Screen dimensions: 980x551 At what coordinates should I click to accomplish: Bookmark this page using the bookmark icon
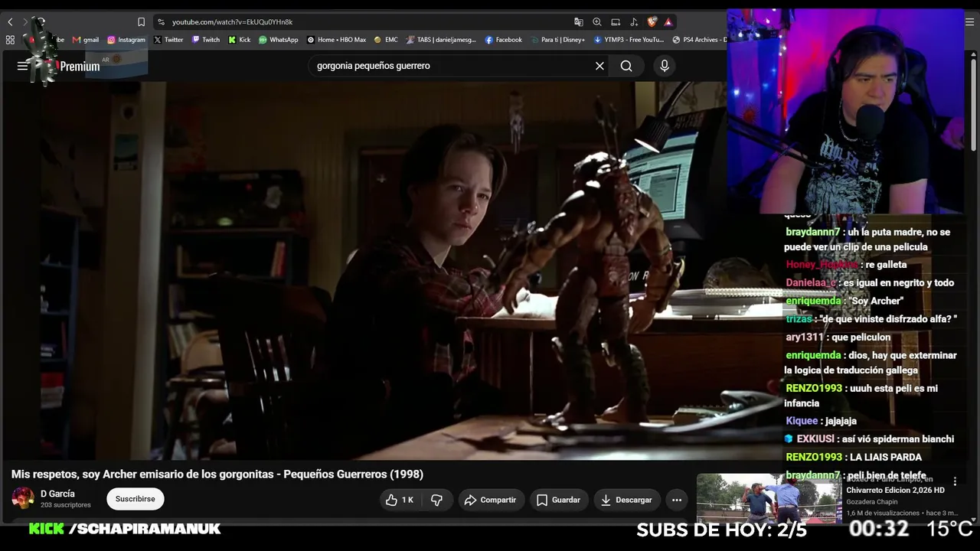click(141, 21)
